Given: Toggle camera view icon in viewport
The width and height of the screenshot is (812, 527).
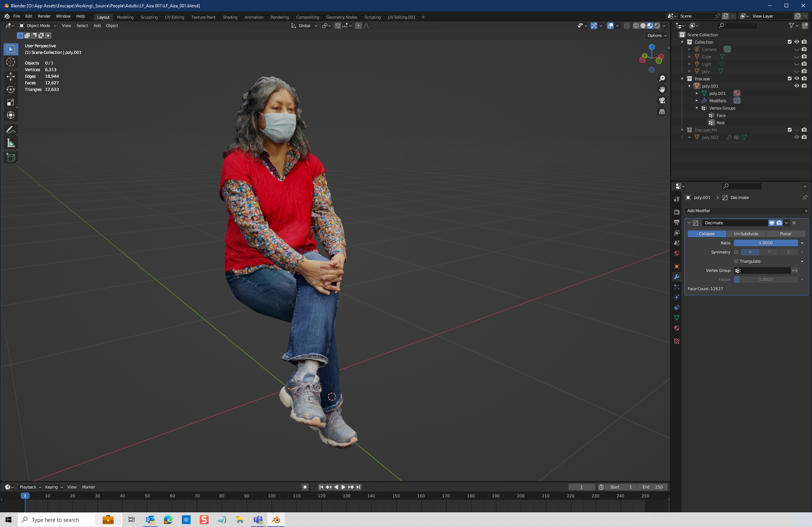Looking at the screenshot, I should 662,100.
